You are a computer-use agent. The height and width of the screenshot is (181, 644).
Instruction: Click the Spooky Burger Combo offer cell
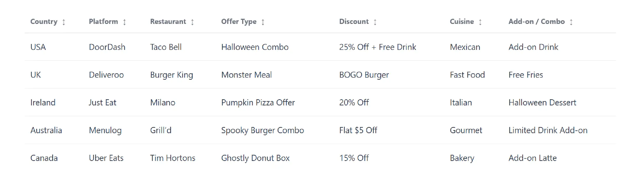[262, 130]
